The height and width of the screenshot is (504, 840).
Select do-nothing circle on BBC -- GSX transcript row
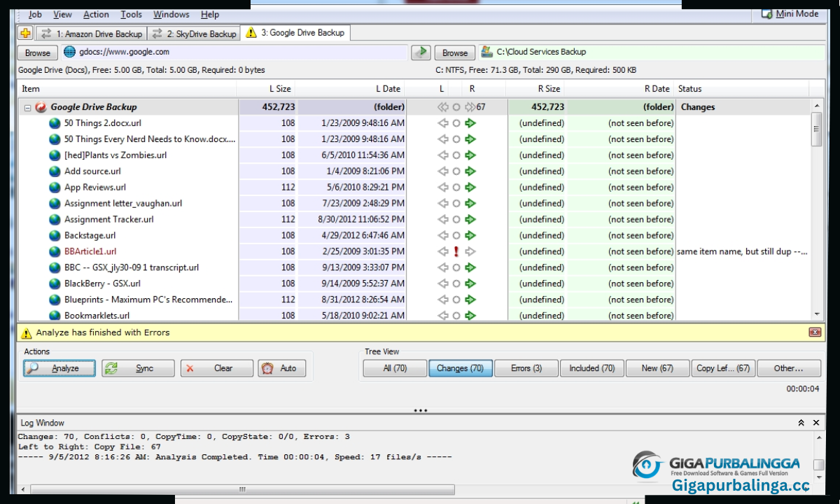coord(456,268)
